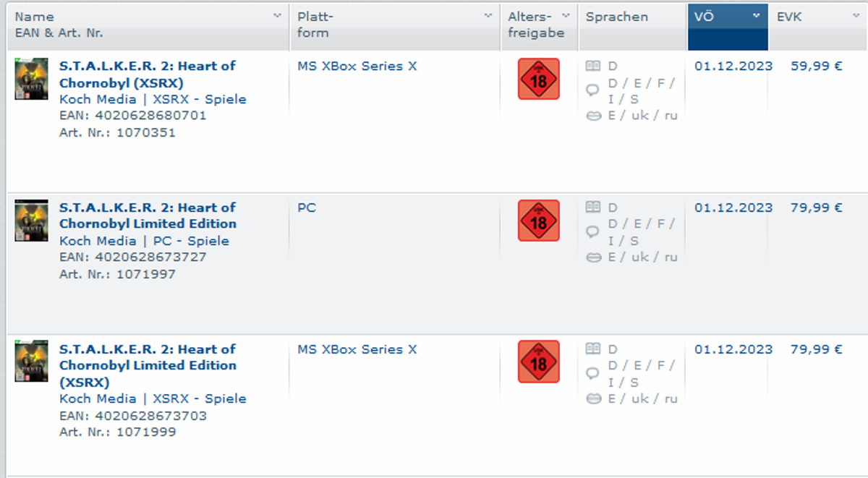Viewport: 868px width, 478px height.
Task: Click cover thumbnail of PC Limited Edition
Action: coord(31,221)
